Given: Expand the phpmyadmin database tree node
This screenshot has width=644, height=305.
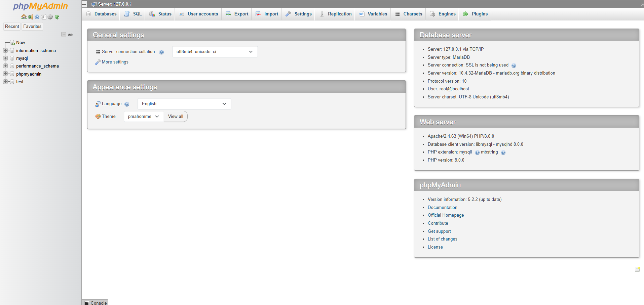Looking at the screenshot, I should [5, 74].
